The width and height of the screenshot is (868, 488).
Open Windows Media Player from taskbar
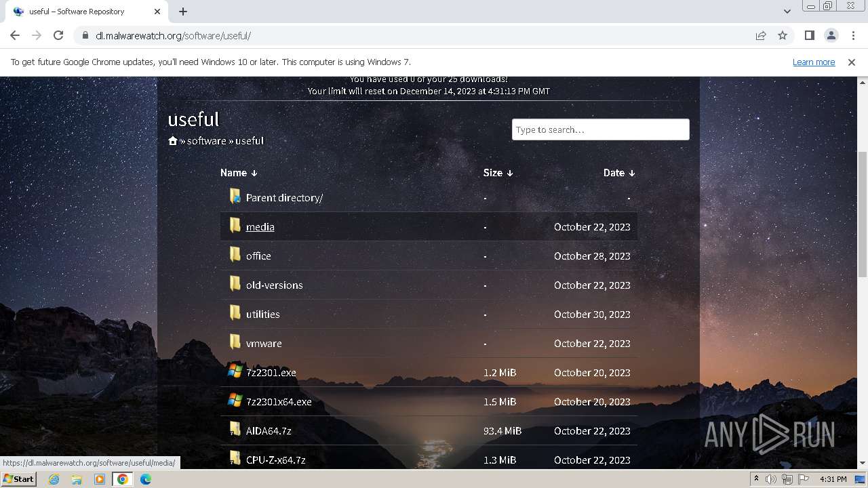click(x=100, y=479)
